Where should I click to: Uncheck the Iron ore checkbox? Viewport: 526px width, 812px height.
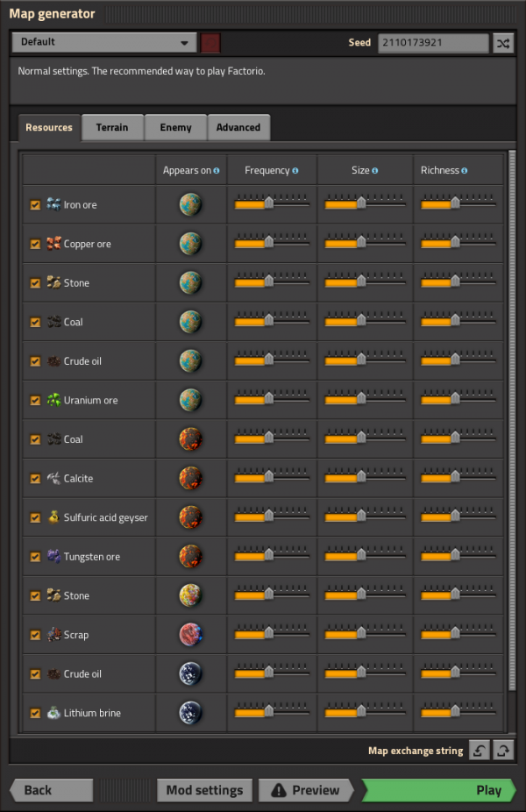coord(35,205)
